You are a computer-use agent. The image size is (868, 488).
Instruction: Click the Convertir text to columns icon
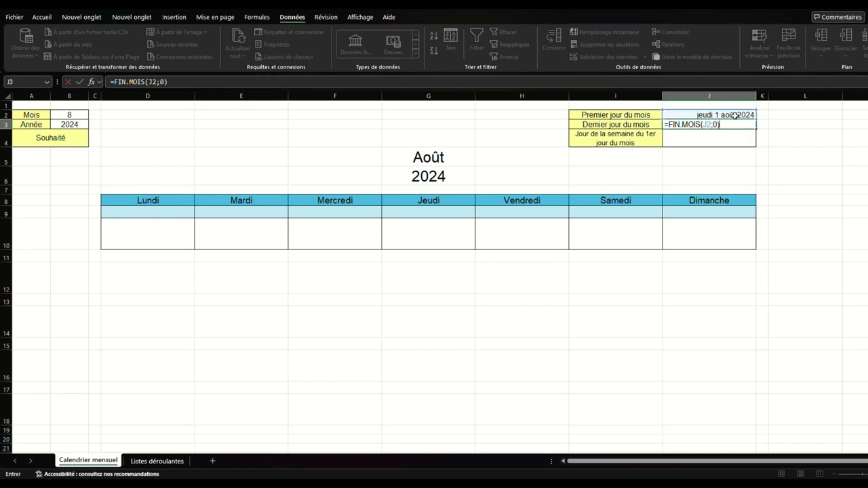click(x=554, y=41)
